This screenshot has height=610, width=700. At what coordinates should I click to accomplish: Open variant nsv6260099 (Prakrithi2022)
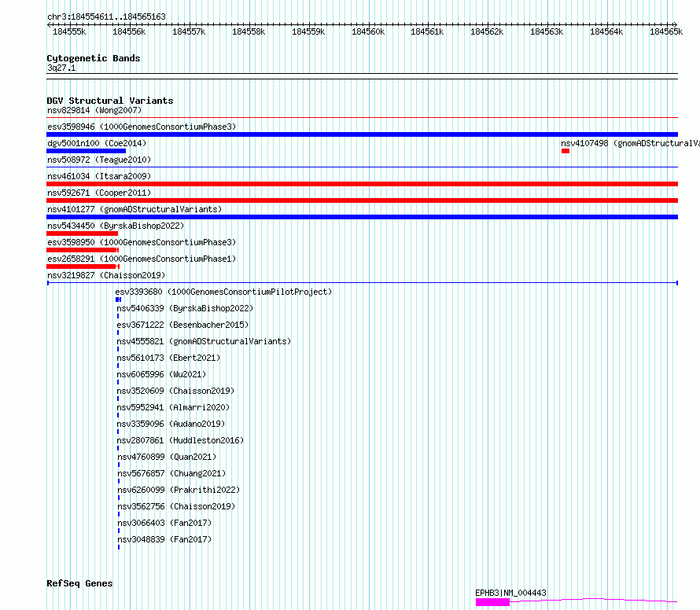click(179, 490)
